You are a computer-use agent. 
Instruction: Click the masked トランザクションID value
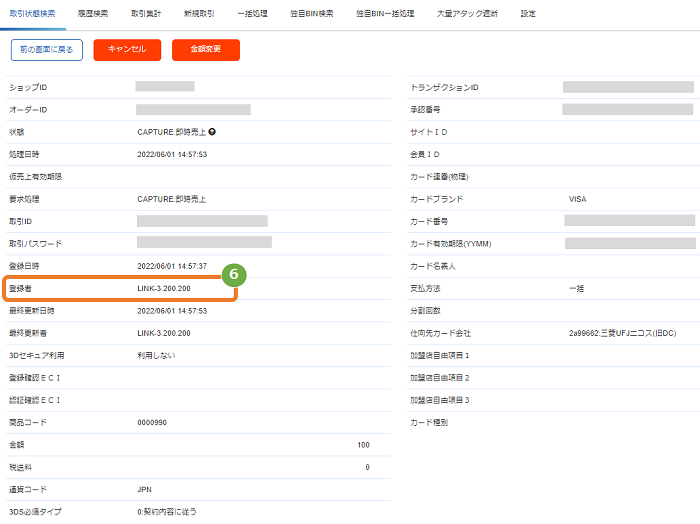(628, 87)
